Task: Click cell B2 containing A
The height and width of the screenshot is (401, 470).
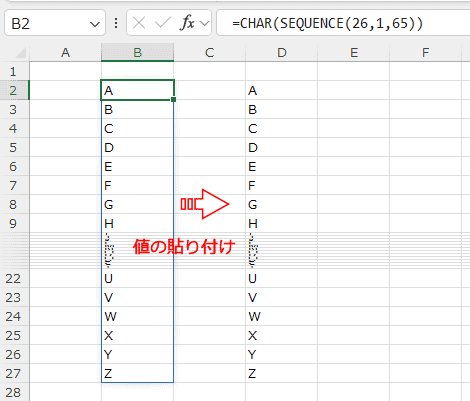Action: (137, 90)
